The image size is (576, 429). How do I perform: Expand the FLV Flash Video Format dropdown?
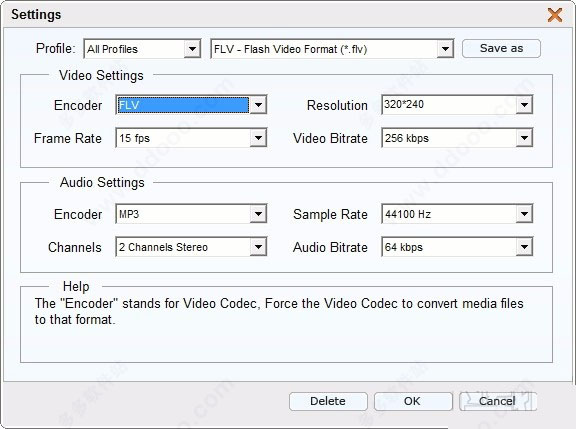pyautogui.click(x=445, y=49)
